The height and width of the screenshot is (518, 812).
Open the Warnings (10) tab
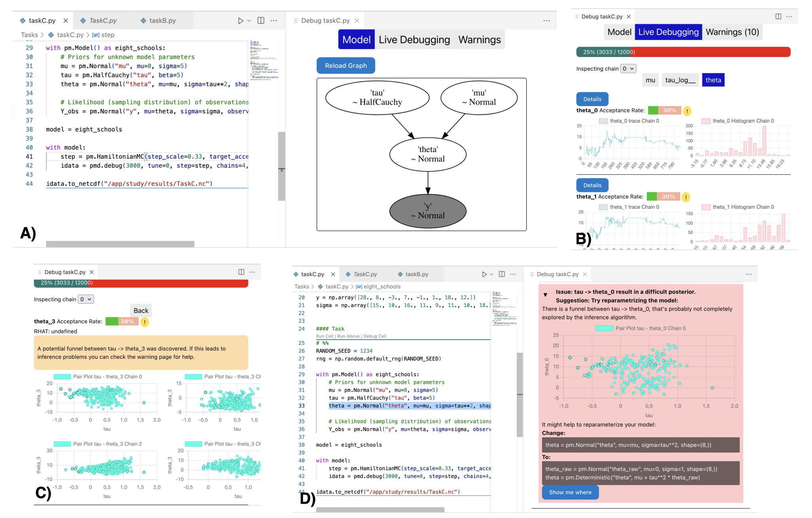point(732,32)
